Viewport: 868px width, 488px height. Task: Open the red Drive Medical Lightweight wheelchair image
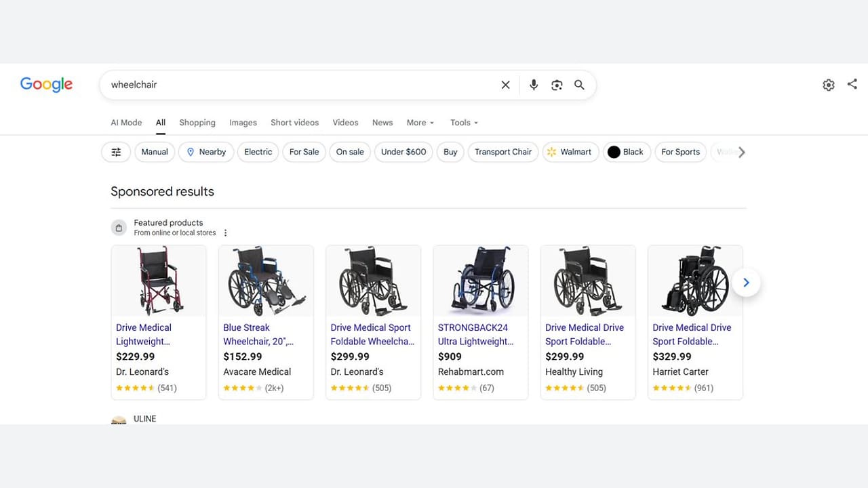(x=159, y=281)
